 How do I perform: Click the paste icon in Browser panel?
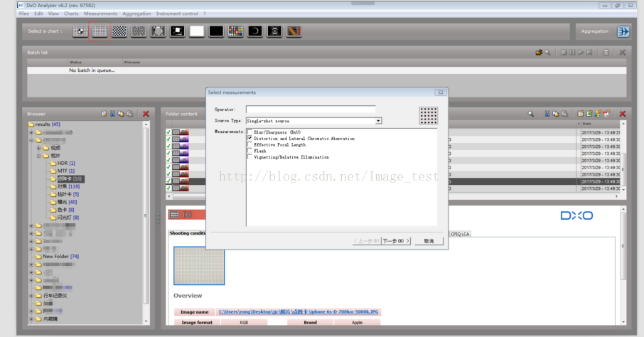point(129,114)
